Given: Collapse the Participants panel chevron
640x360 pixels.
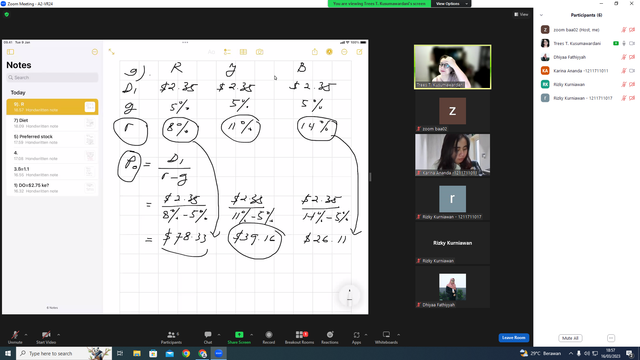Looking at the screenshot, I should click(x=541, y=15).
